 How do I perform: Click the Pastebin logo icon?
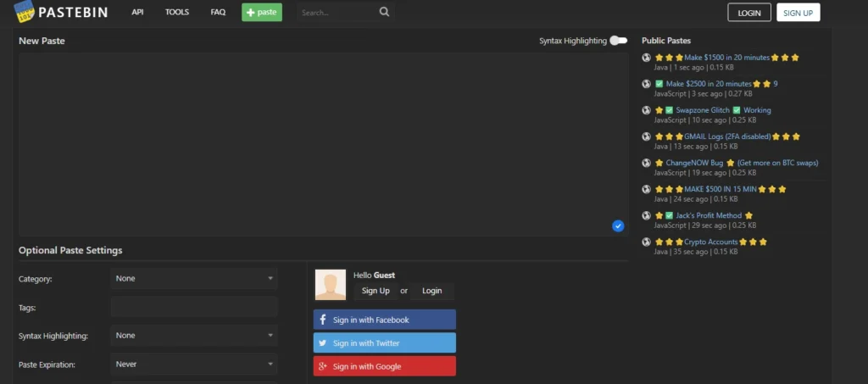pyautogui.click(x=24, y=12)
